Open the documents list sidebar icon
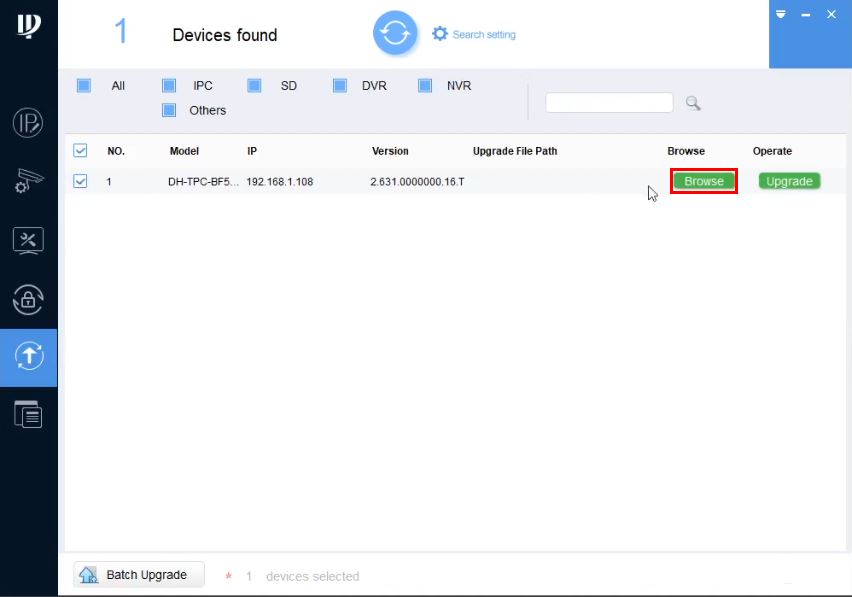 point(28,414)
